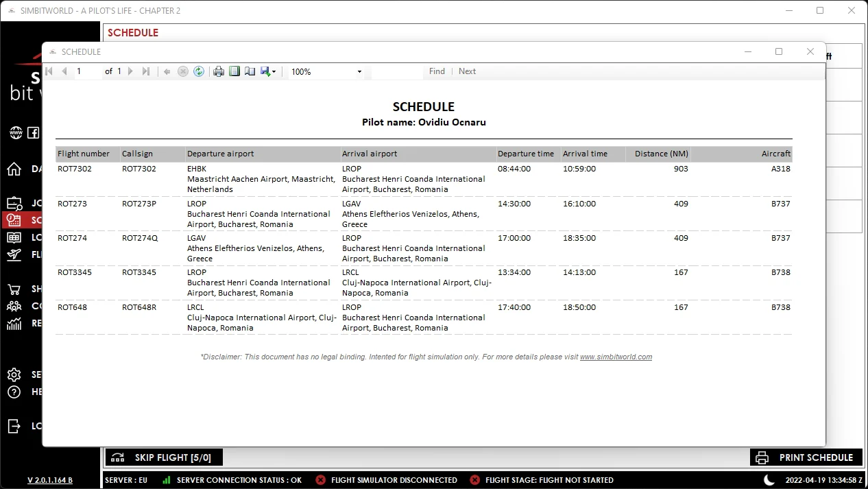Click the green Refresh report icon
The width and height of the screenshot is (868, 489).
199,71
